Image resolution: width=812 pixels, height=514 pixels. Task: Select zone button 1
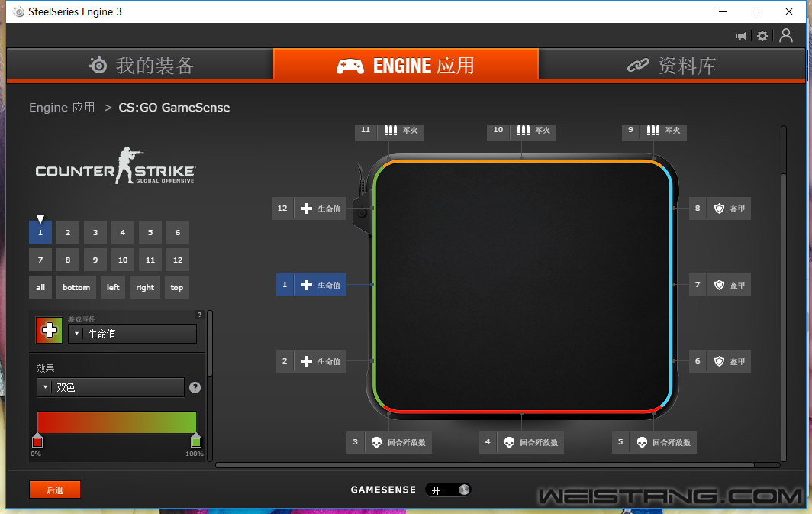pos(40,233)
